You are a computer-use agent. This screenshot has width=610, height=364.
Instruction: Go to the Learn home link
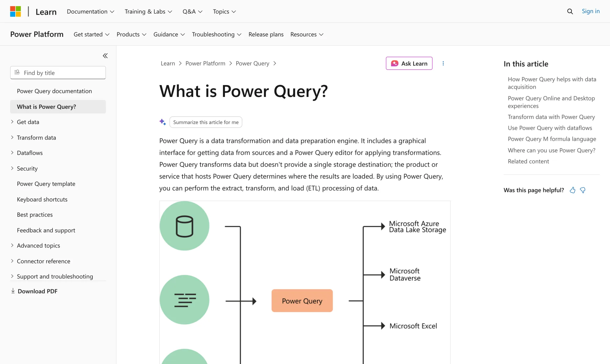46,12
